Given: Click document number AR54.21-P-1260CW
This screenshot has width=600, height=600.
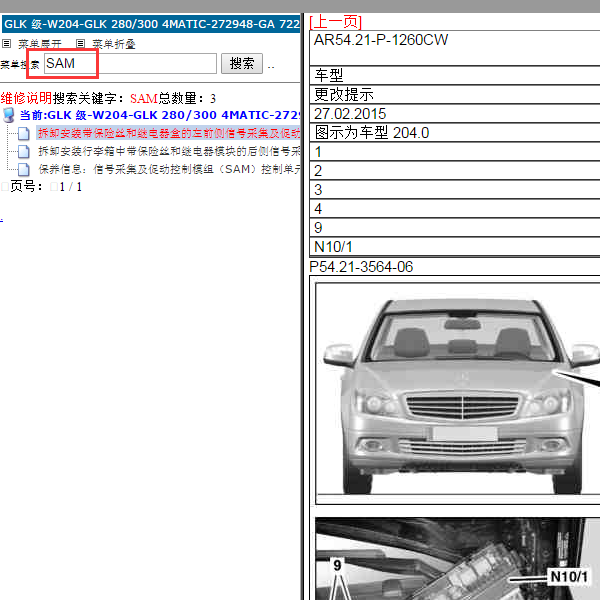Looking at the screenshot, I should click(x=381, y=40).
